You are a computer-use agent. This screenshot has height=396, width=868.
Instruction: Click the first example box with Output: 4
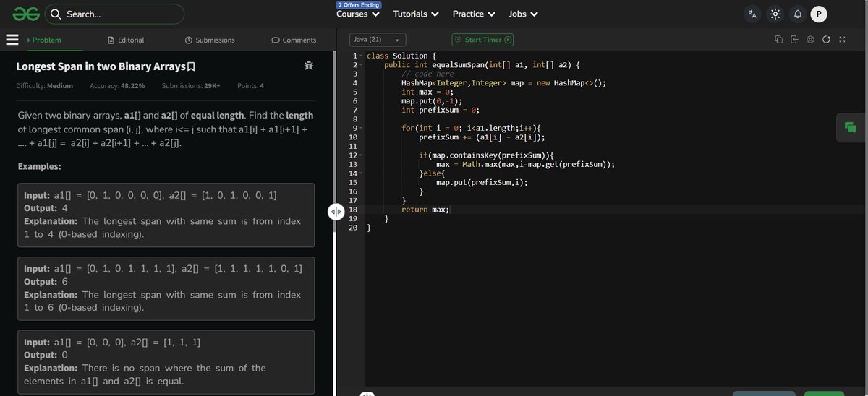[166, 215]
